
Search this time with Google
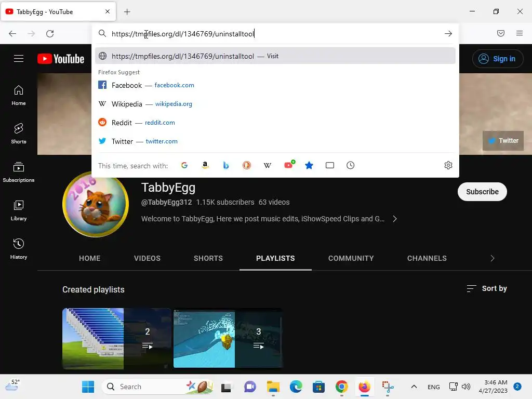184,165
